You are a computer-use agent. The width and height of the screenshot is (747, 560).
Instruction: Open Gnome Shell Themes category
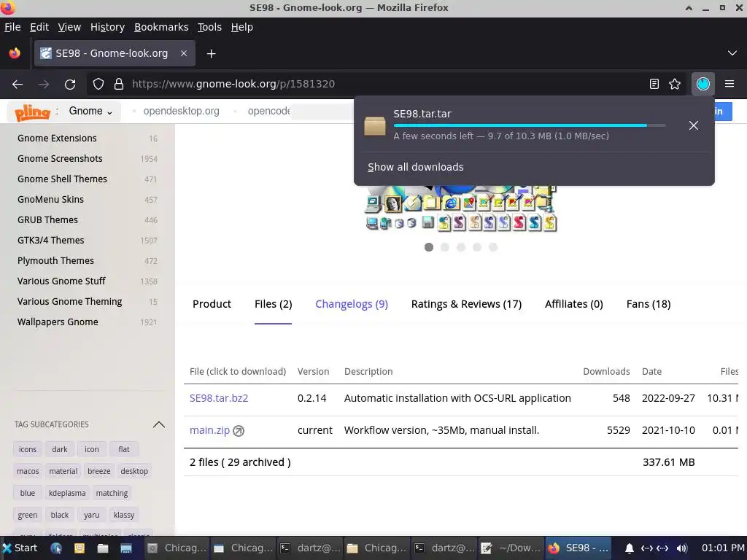(63, 179)
